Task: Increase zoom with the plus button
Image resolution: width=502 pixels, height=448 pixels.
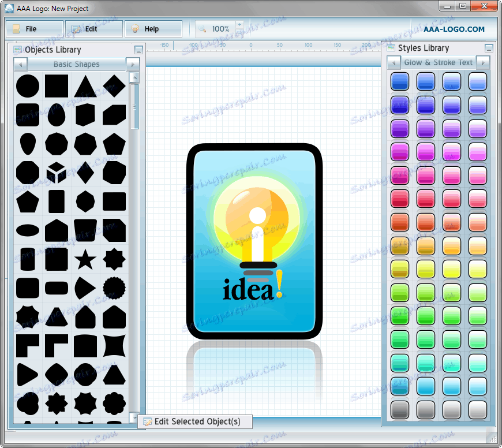Action: click(239, 25)
